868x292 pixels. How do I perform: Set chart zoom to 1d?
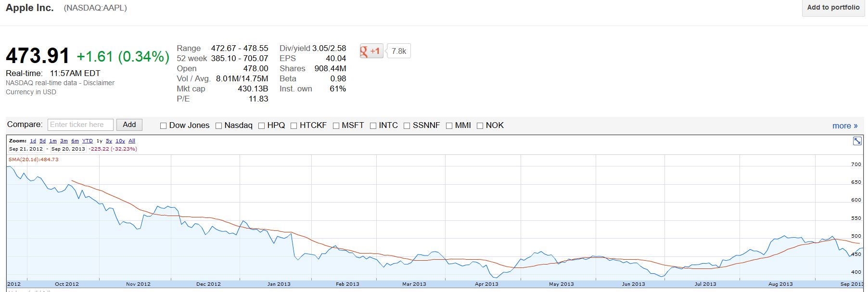[x=33, y=141]
